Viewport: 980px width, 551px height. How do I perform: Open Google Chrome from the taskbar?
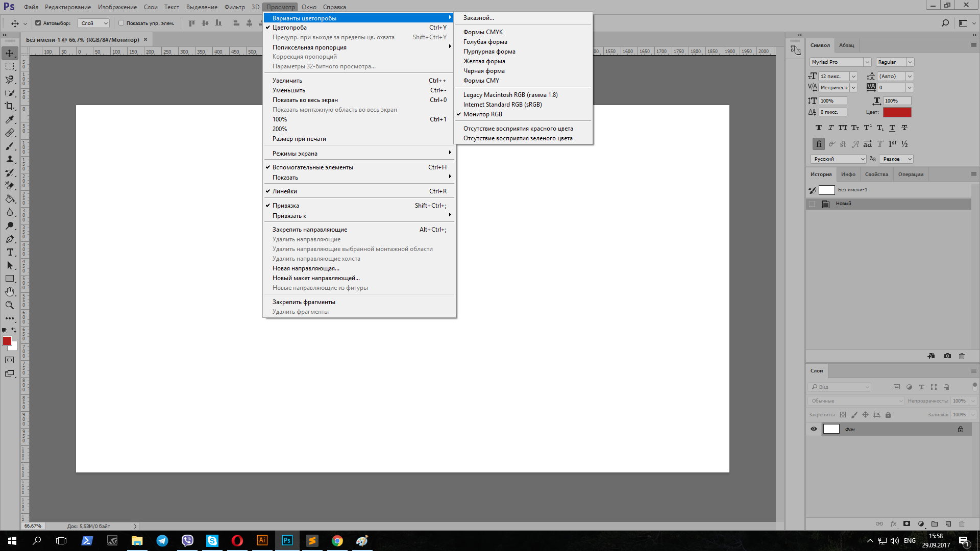point(337,540)
